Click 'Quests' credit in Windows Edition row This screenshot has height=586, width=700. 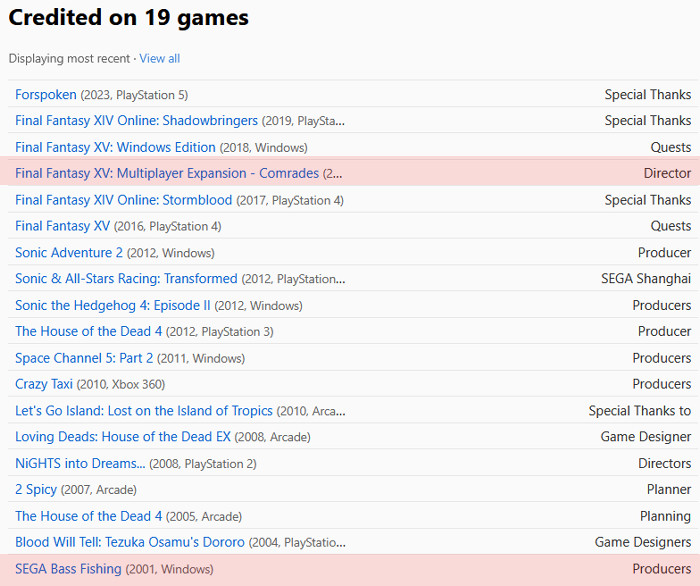point(671,147)
